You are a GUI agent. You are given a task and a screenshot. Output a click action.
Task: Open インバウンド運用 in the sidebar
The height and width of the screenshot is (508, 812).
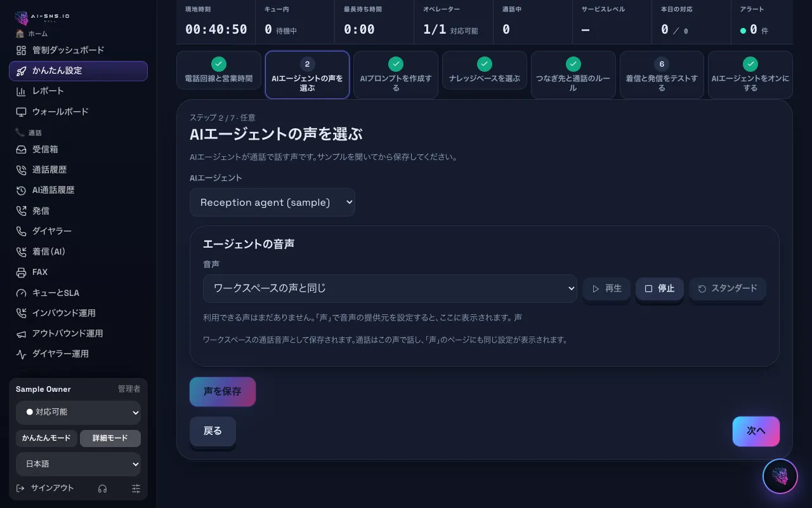pos(79,313)
